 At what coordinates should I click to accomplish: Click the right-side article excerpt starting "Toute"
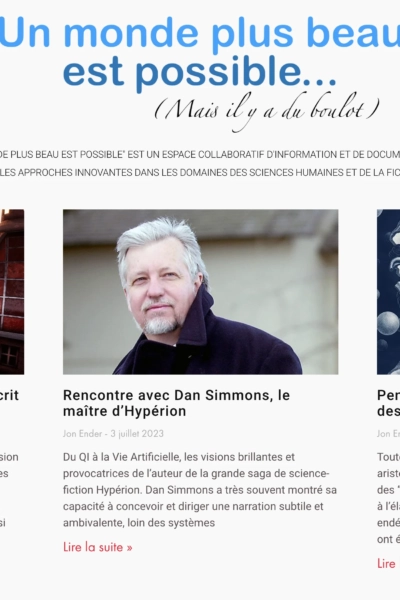(x=389, y=498)
